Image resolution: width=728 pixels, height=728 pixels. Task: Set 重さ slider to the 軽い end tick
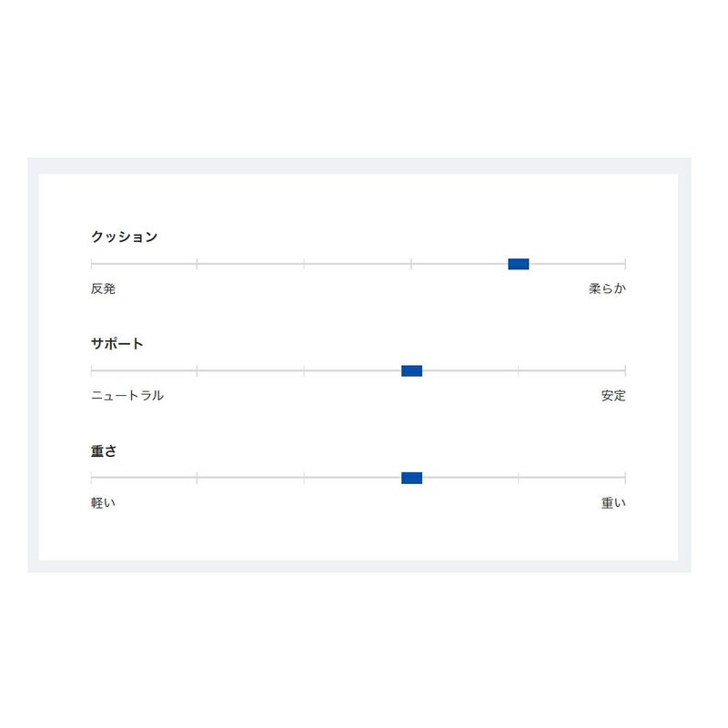tap(92, 478)
